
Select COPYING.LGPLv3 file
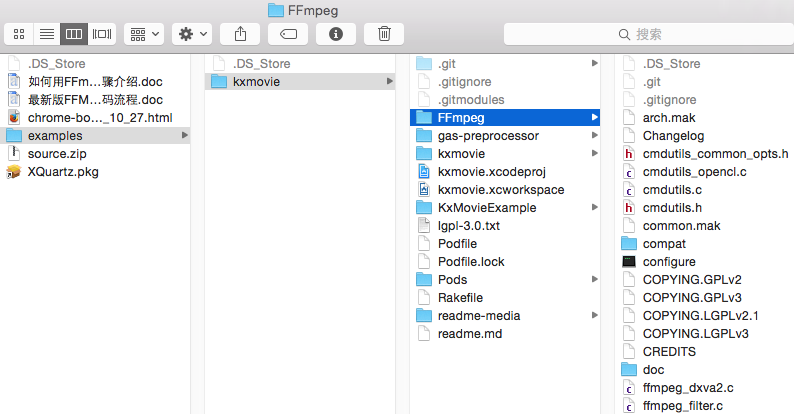706,334
